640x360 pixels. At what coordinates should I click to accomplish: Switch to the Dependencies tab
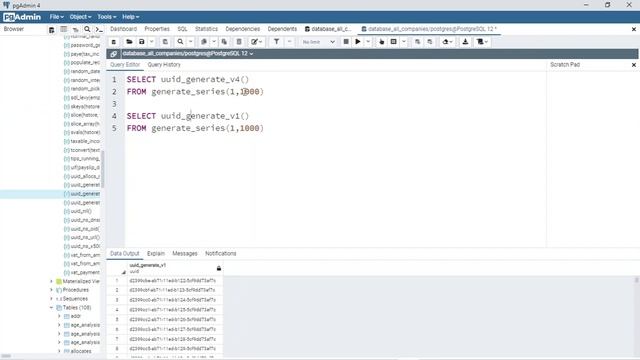coord(242,29)
